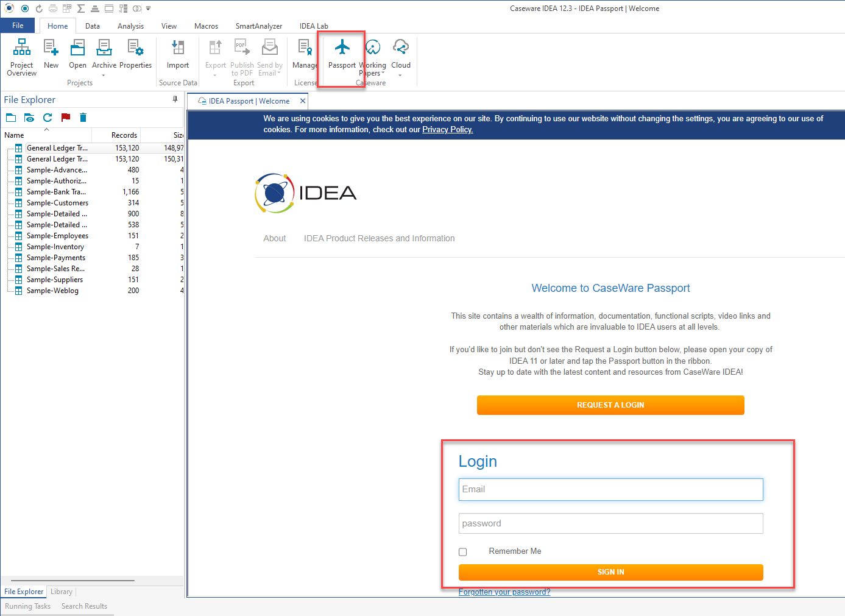Open IDEA Product Releases and Information link
Viewport: 845px width, 616px height.
pyautogui.click(x=379, y=238)
